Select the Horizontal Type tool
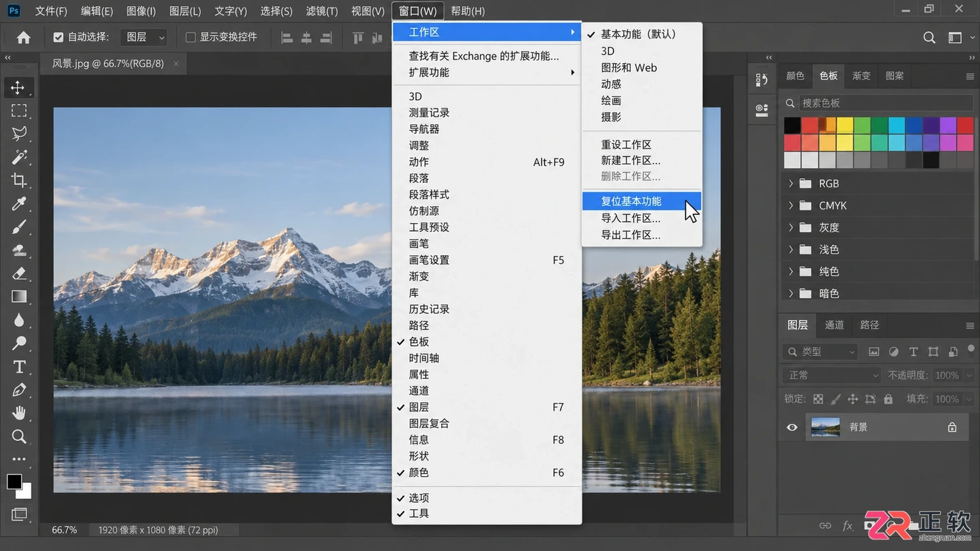This screenshot has height=551, width=980. (18, 367)
